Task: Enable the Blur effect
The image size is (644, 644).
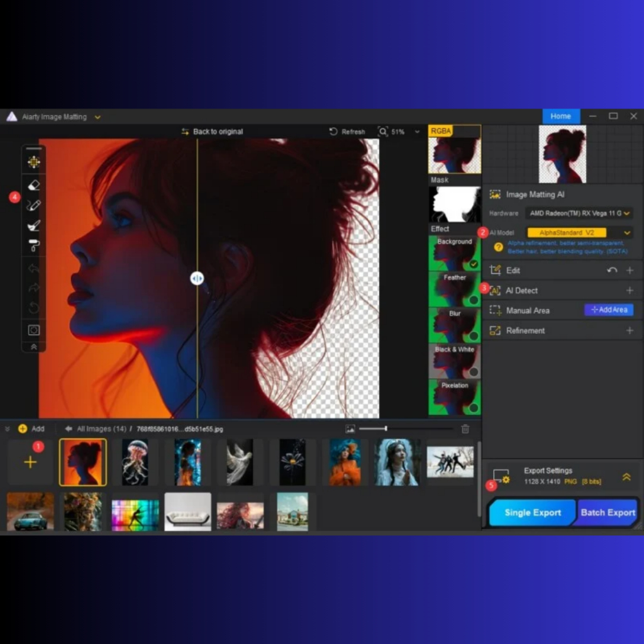Action: 474,336
